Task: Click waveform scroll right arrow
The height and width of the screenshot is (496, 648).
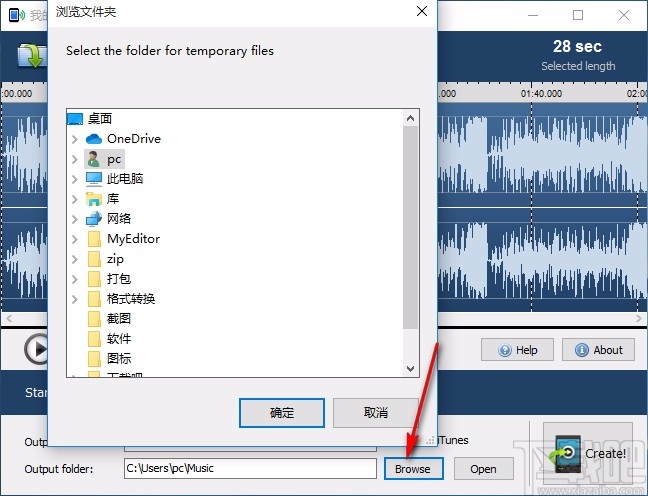Action: [639, 318]
